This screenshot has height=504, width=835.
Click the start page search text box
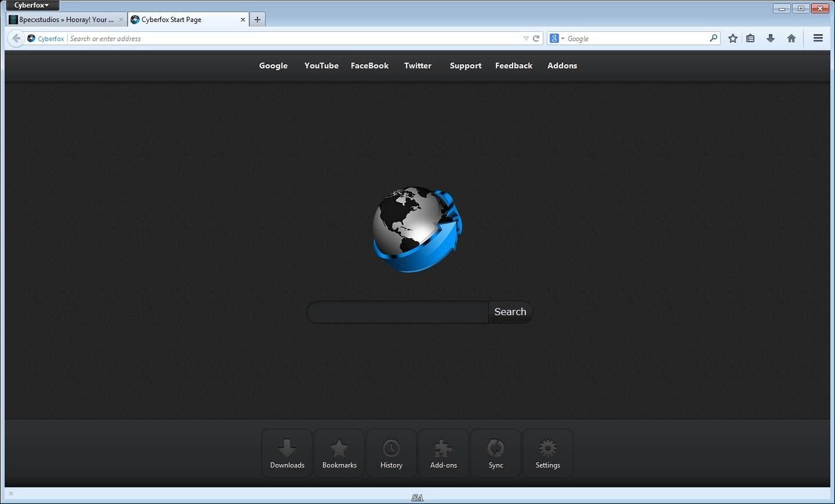click(x=397, y=312)
